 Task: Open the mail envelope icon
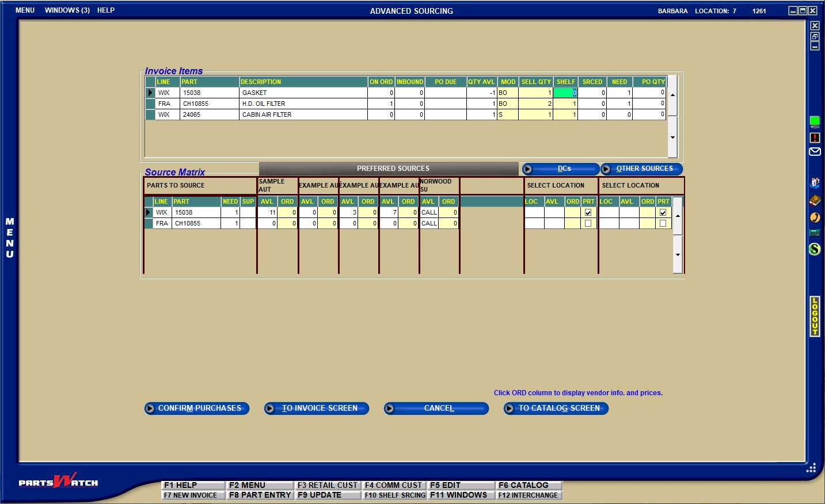point(815,152)
